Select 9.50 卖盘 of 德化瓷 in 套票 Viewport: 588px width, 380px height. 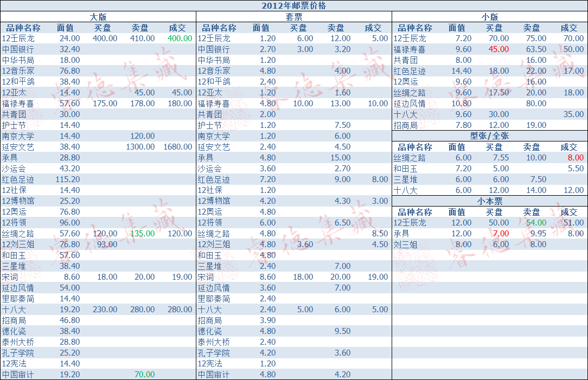point(343,331)
